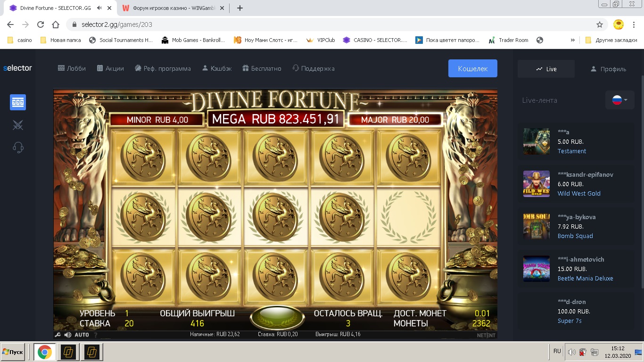The height and width of the screenshot is (362, 644).
Task: Switch to the Профиль tab
Action: (x=608, y=69)
